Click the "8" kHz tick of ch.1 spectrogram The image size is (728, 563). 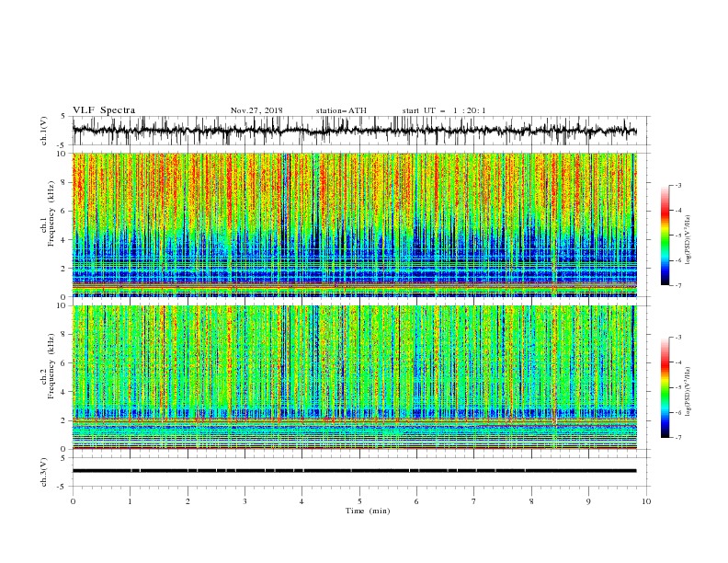tap(65, 182)
